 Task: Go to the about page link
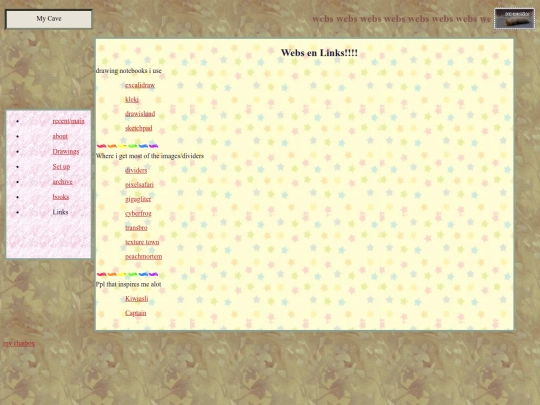[60, 136]
